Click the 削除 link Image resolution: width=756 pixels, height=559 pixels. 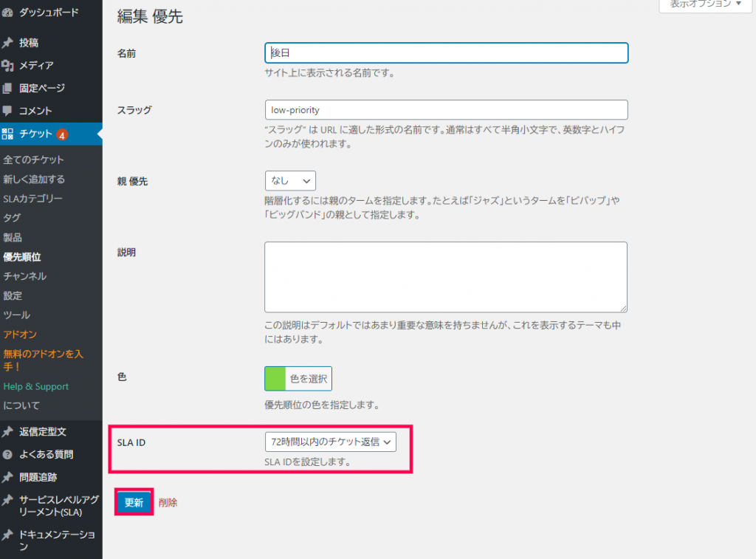pos(168,503)
